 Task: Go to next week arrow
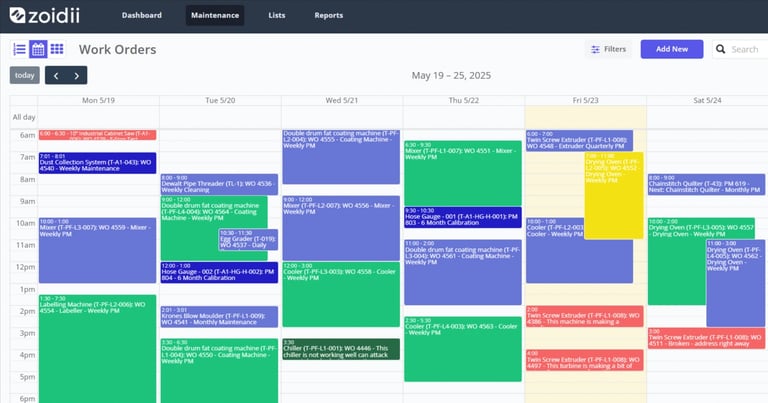(x=77, y=75)
